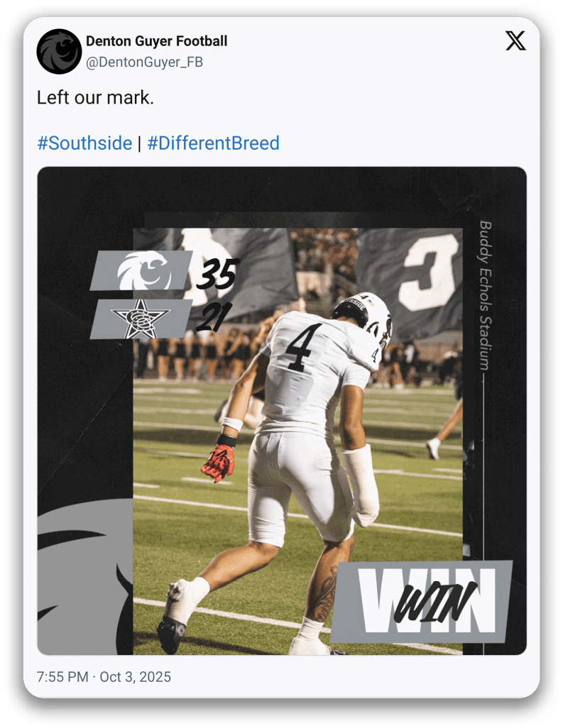The height and width of the screenshot is (728, 563).
Task: Click the player's white helmet
Action: pyautogui.click(x=363, y=316)
